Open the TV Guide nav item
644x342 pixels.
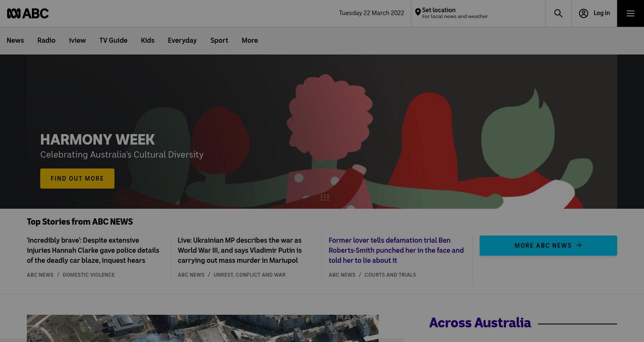coord(113,41)
